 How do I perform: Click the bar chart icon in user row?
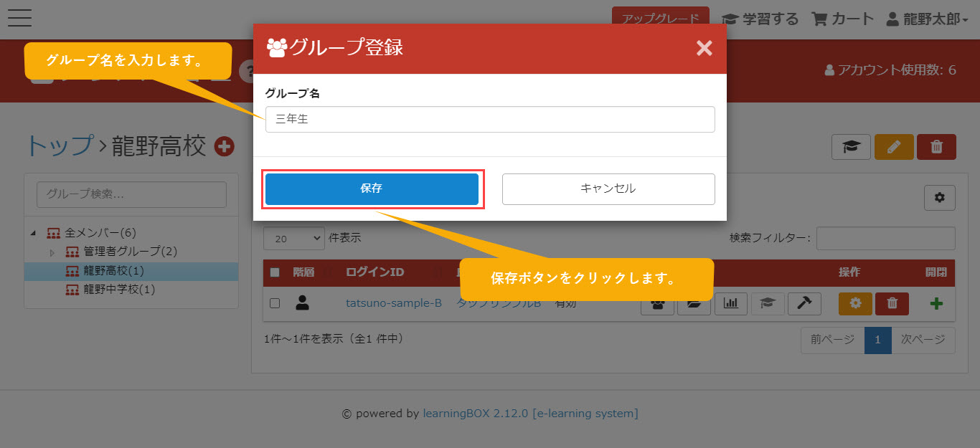click(730, 303)
